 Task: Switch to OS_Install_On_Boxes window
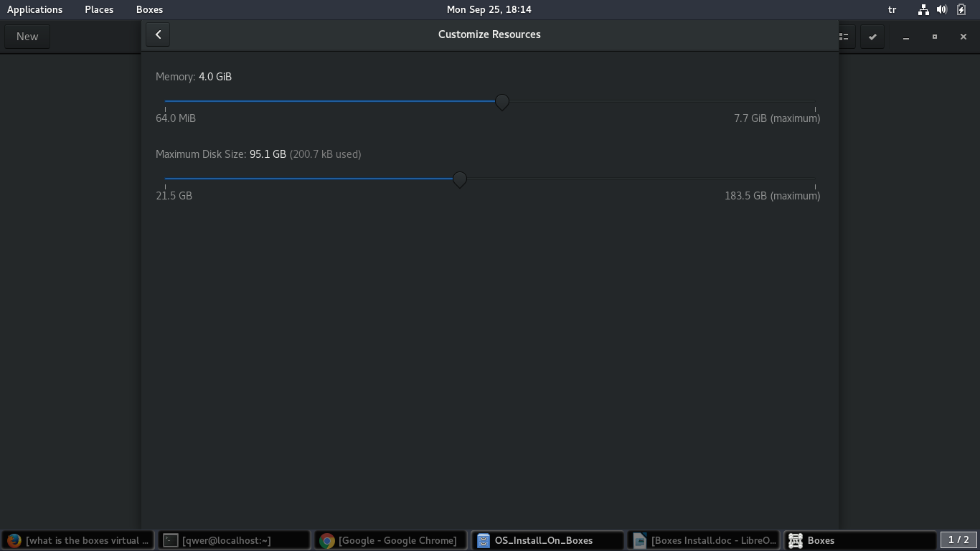(547, 540)
